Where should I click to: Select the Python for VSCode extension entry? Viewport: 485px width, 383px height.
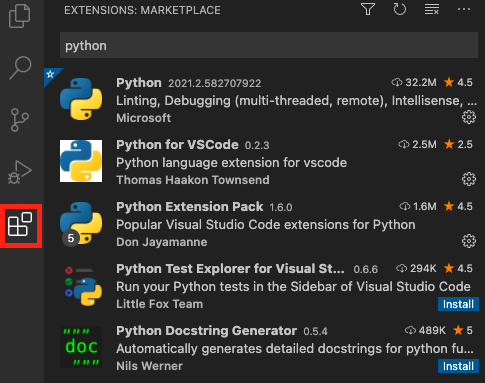pyautogui.click(x=264, y=161)
